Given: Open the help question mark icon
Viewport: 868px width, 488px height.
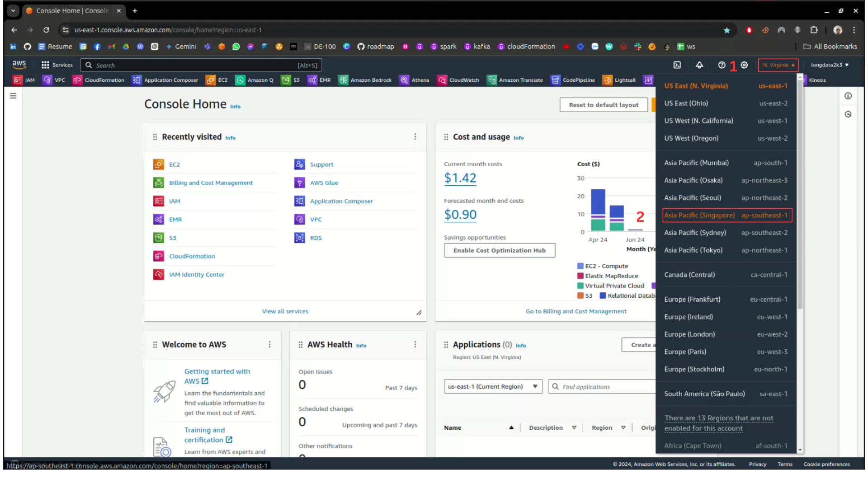Looking at the screenshot, I should point(722,65).
